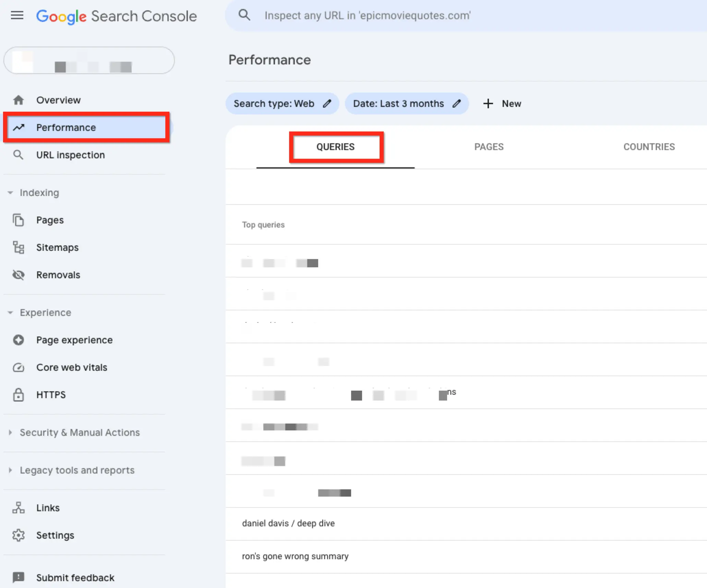This screenshot has width=707, height=588.
Task: Click the pencil icon on Search type chip
Action: point(327,103)
